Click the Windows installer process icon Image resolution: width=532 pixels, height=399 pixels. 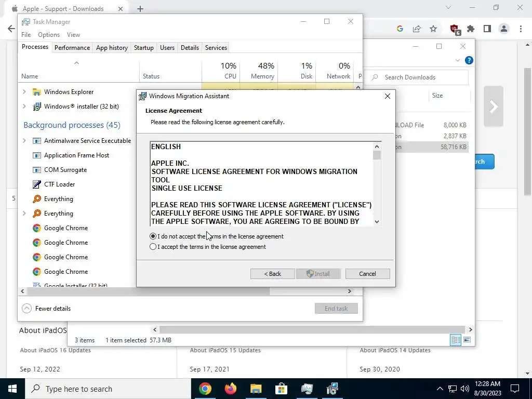click(37, 107)
